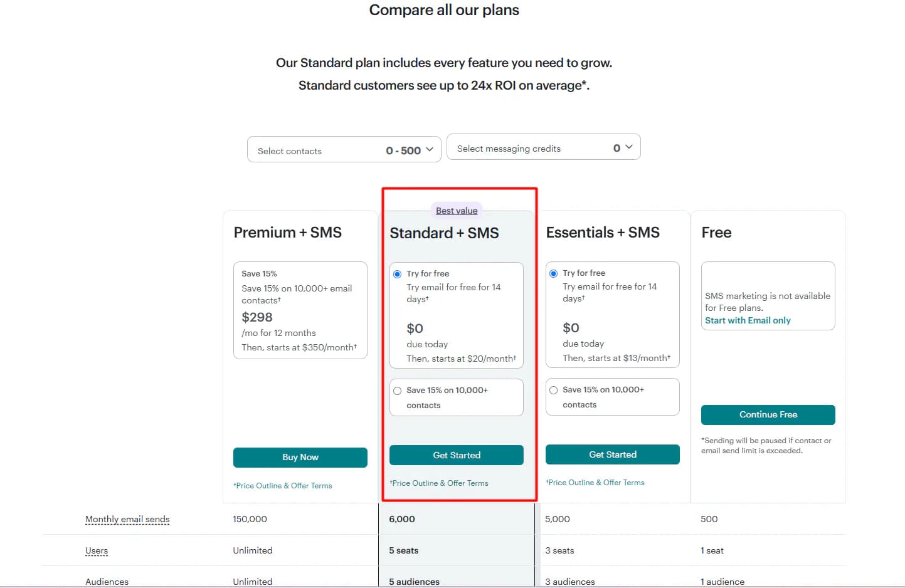Click the Monthly email sends row label
905x588 pixels.
click(127, 519)
